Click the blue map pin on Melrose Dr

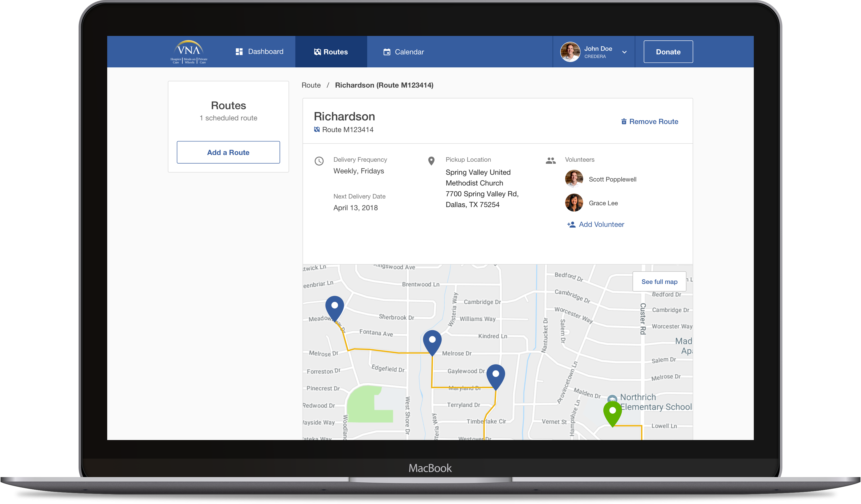(432, 343)
